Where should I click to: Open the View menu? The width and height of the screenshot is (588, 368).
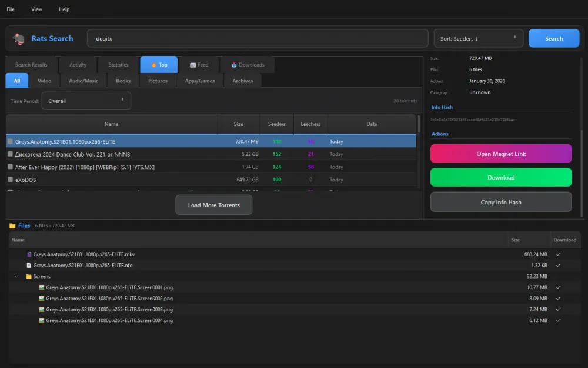coord(36,9)
